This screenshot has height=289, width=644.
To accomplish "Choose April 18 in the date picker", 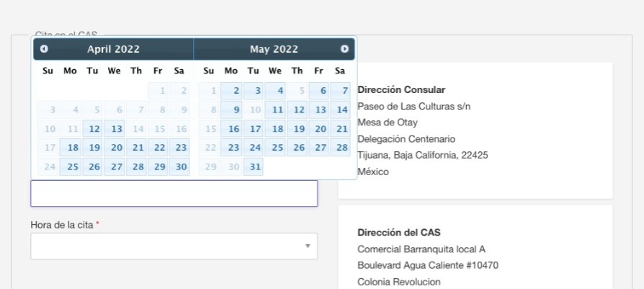I will point(70,148).
